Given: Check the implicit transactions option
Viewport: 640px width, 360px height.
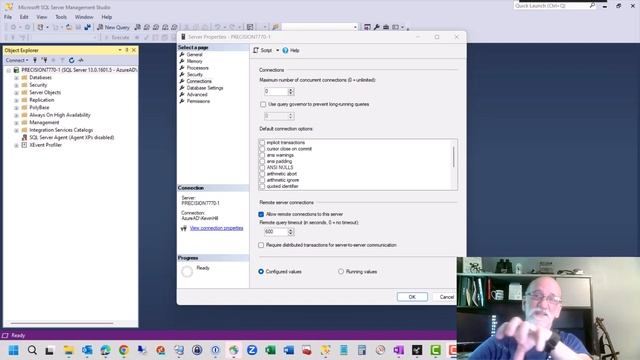Looking at the screenshot, I should pyautogui.click(x=262, y=142).
